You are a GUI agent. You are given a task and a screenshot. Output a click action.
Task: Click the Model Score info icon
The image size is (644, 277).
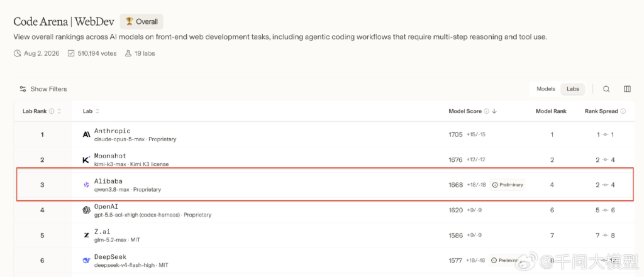click(x=486, y=111)
